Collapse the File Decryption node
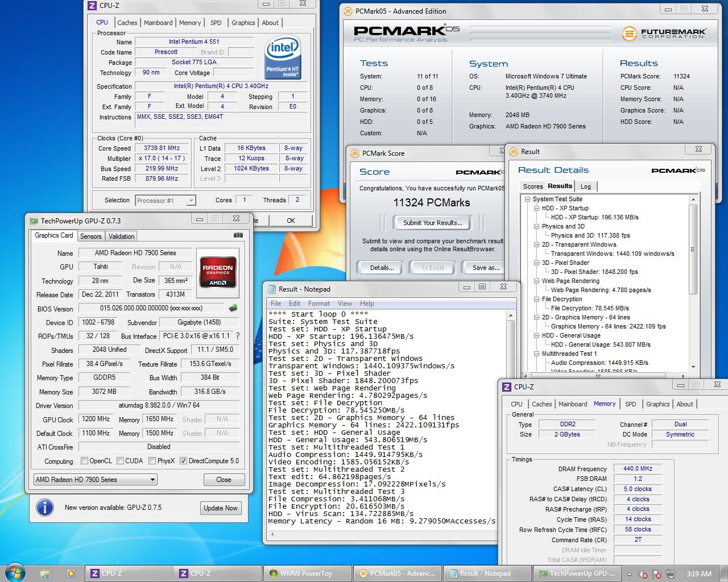The height and width of the screenshot is (582, 728). coord(536,299)
